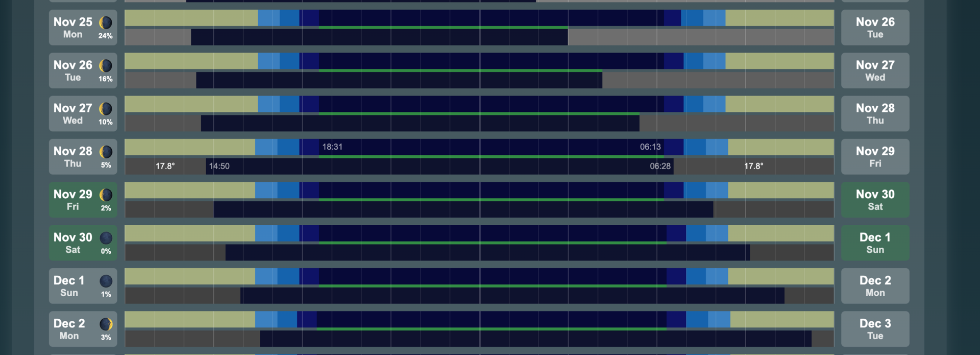
Task: Click the Nov 27 Wed moon phase icon
Action: point(106,109)
